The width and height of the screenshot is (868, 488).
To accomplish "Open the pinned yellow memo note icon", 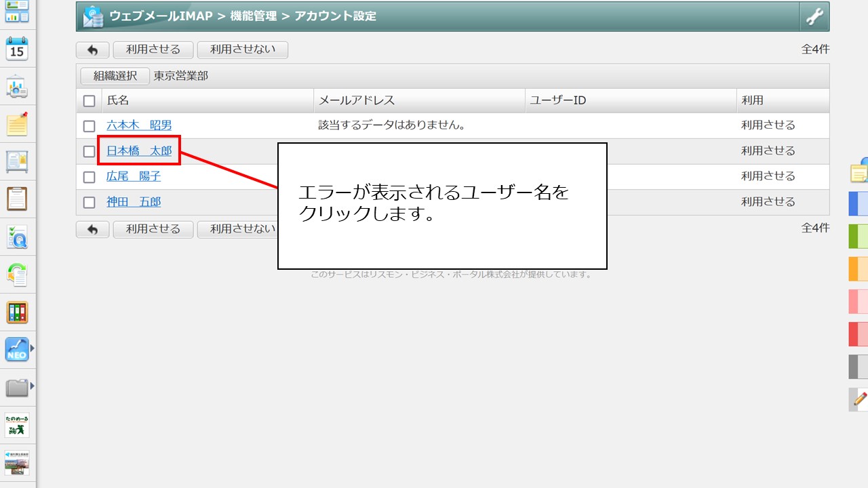I will 17,124.
